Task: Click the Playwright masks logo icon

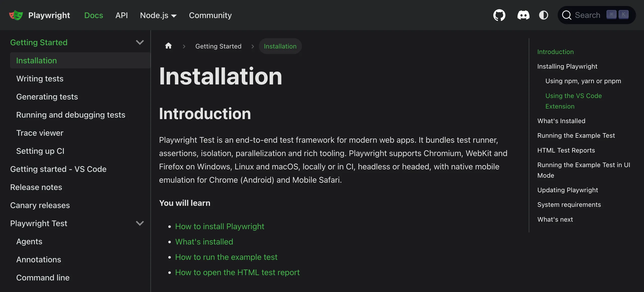Action: tap(16, 15)
